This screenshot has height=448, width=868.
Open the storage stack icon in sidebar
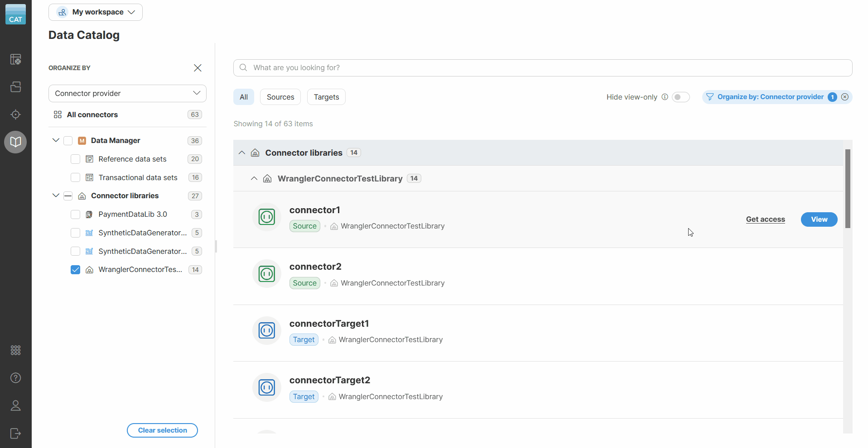click(15, 87)
